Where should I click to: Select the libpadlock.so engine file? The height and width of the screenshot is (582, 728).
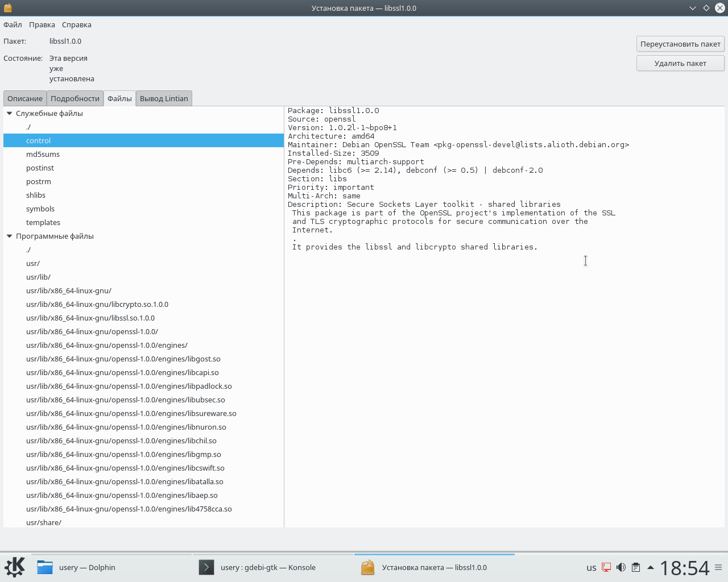coord(143,386)
